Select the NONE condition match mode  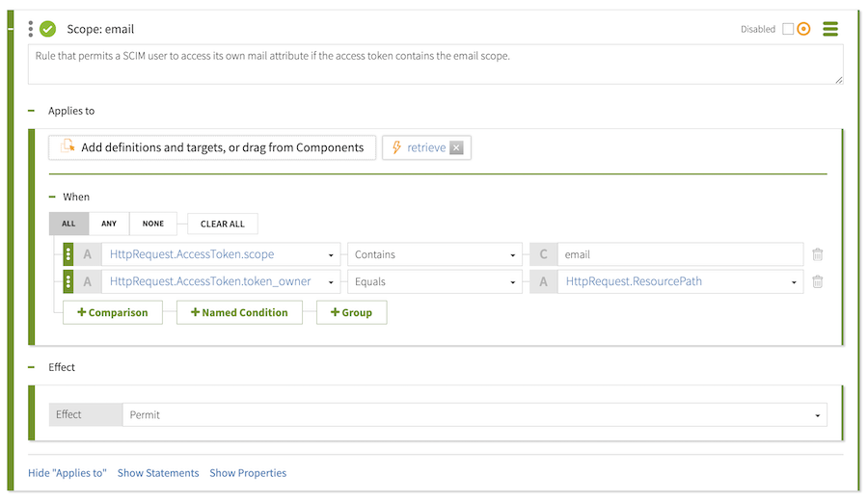coord(152,224)
